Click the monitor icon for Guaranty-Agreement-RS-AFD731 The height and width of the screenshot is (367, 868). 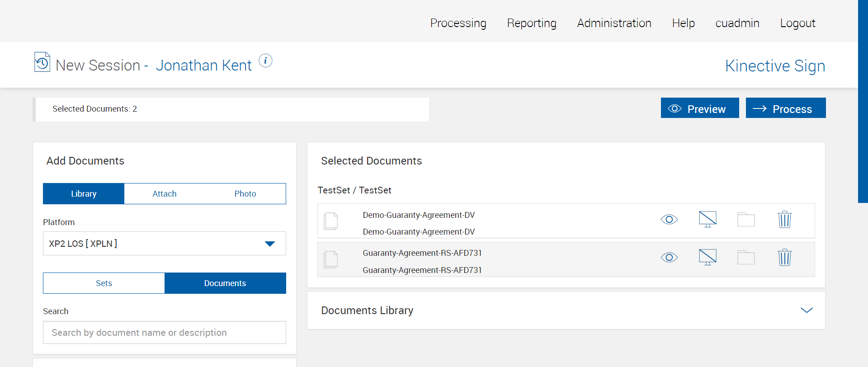pyautogui.click(x=708, y=257)
